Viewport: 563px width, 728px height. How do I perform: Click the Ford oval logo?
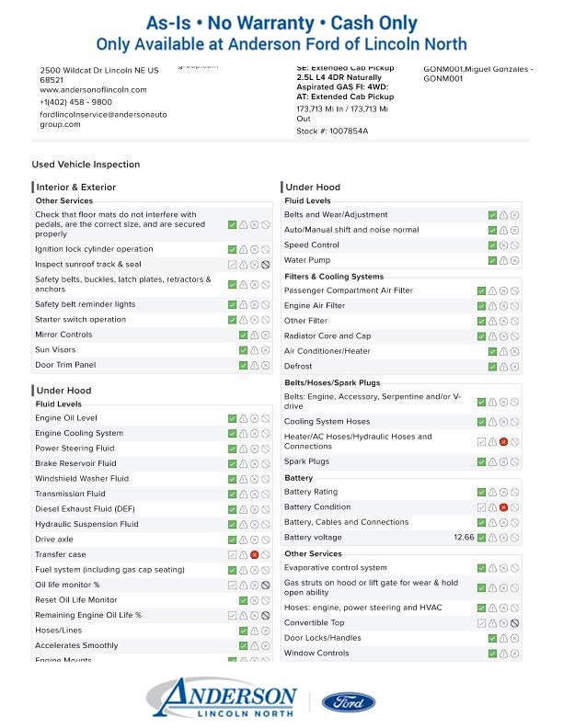pyautogui.click(x=348, y=703)
